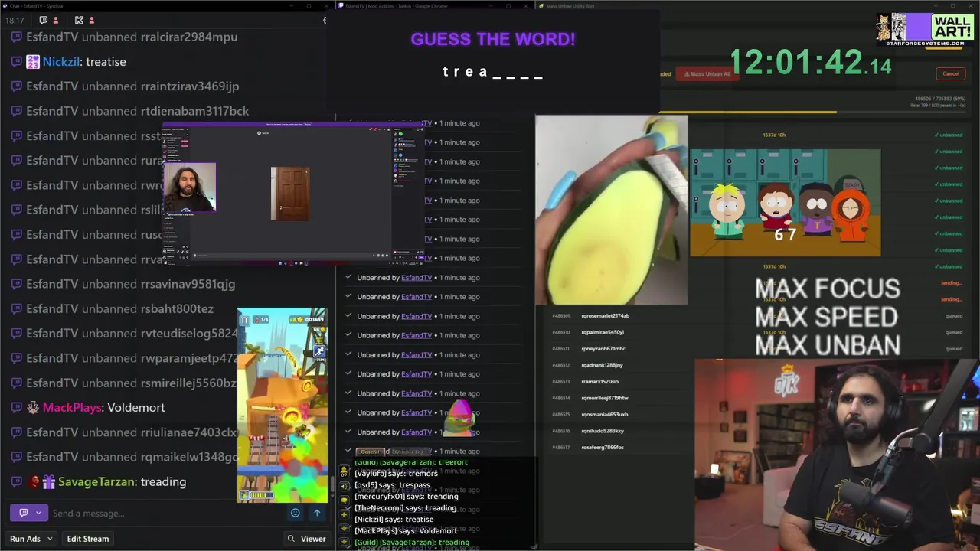Click the mass unban progress bar
The width and height of the screenshot is (980, 551).
point(812,112)
